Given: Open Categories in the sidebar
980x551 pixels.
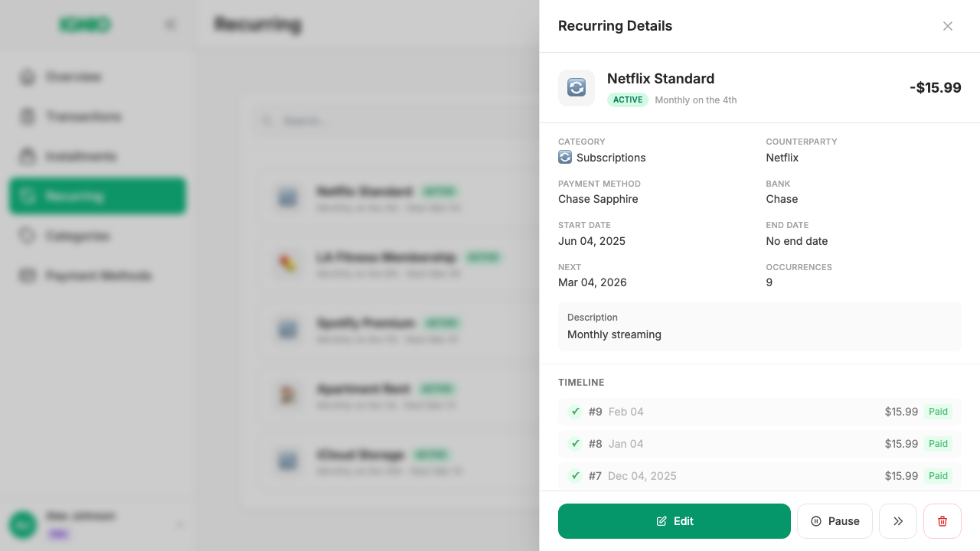Looking at the screenshot, I should [97, 236].
